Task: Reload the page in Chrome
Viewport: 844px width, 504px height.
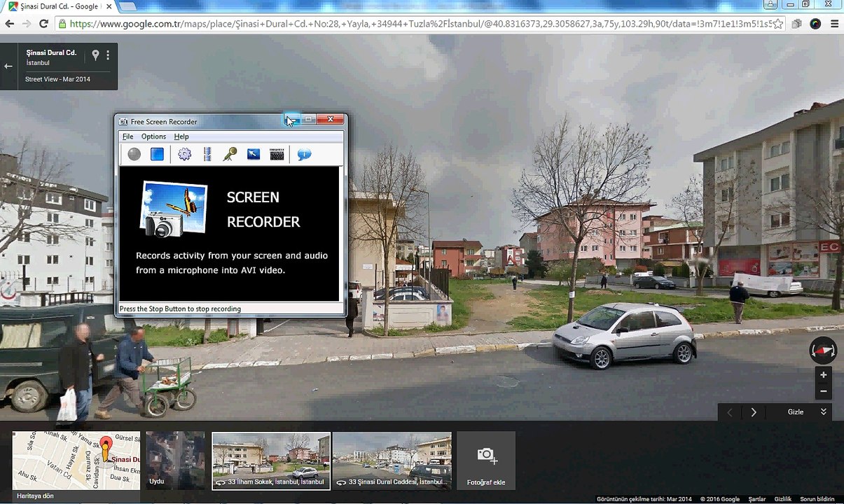Action: (43, 23)
